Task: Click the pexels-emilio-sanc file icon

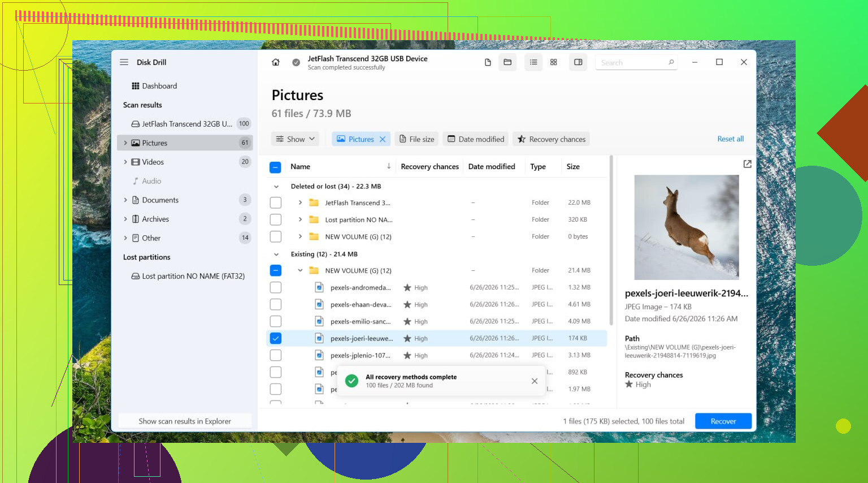Action: (x=319, y=321)
